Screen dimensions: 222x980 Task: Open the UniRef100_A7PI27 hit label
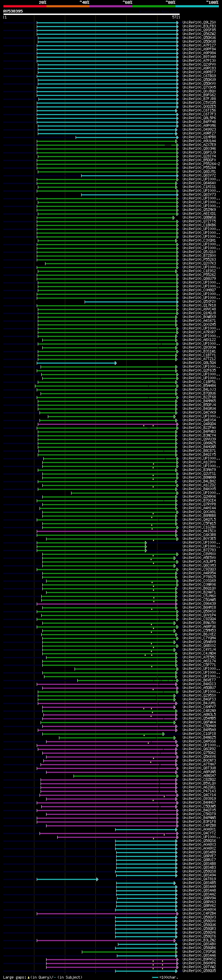click(199, 45)
